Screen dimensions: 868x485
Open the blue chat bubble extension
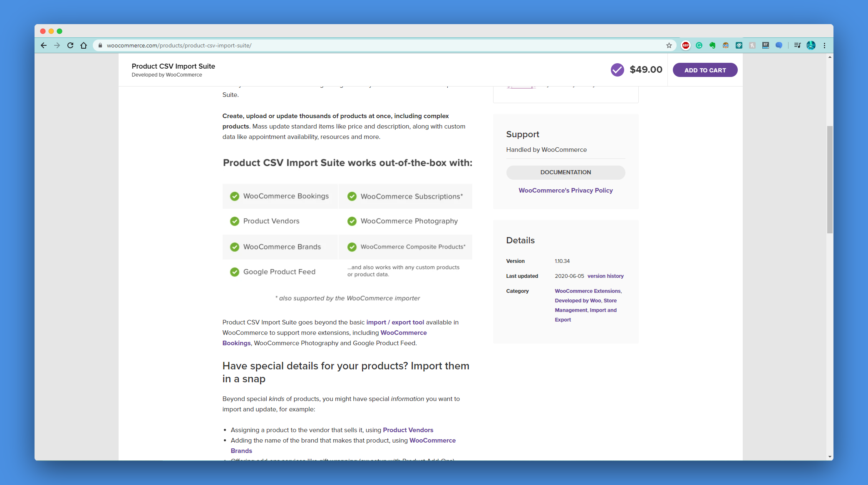(779, 45)
